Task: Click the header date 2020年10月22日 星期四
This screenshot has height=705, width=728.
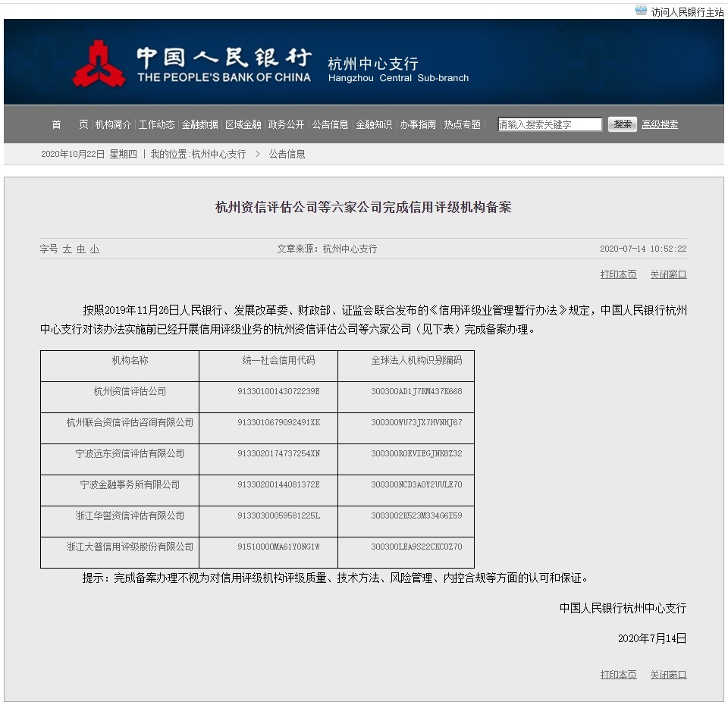Action: [x=89, y=154]
